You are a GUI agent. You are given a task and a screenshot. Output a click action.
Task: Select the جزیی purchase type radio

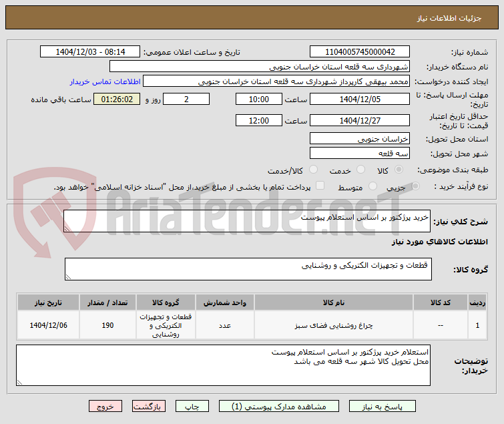pyautogui.click(x=415, y=186)
